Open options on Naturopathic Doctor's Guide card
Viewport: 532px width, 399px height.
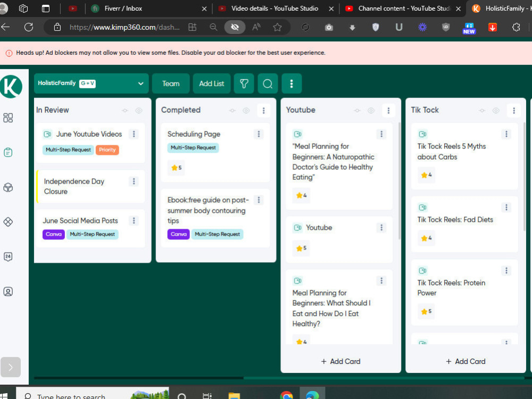(x=381, y=134)
